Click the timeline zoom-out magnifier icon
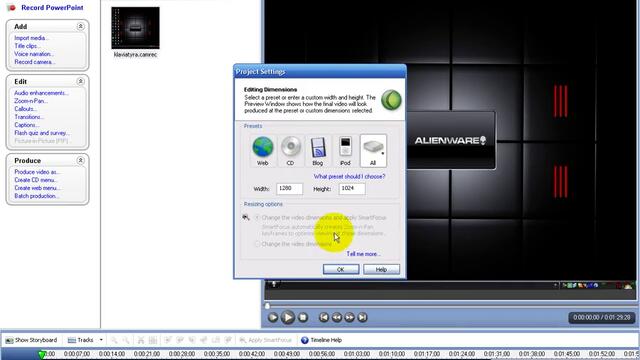This screenshot has width=640, height=360. click(x=126, y=340)
